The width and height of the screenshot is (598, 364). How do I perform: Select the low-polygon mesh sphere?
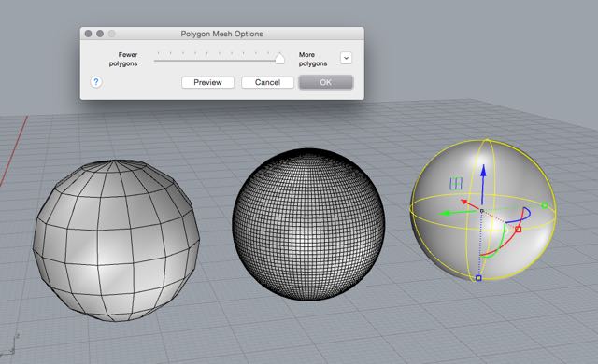tap(116, 240)
